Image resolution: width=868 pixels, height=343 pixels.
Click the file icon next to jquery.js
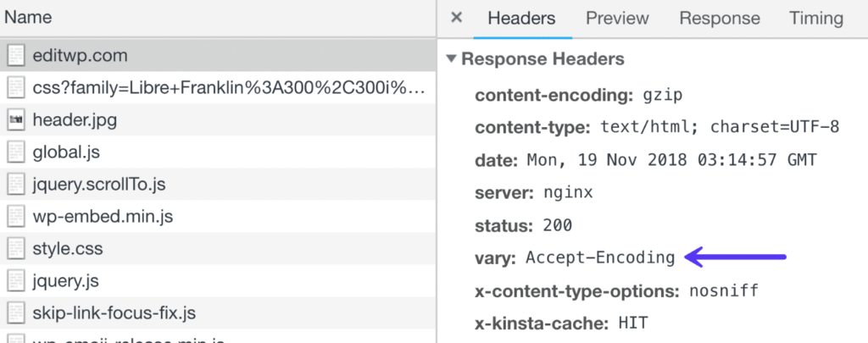[16, 281]
